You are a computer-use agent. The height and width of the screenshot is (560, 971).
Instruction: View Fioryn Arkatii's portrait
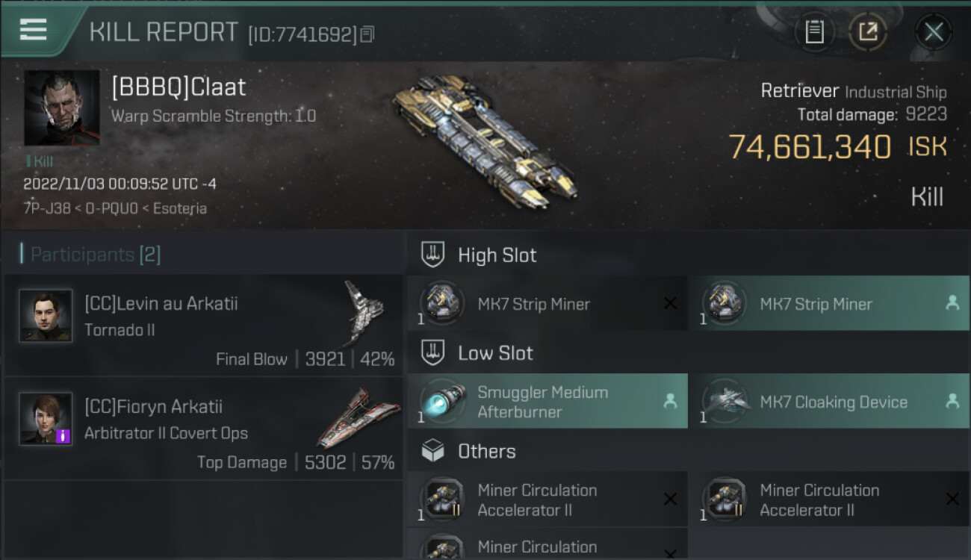[x=46, y=418]
